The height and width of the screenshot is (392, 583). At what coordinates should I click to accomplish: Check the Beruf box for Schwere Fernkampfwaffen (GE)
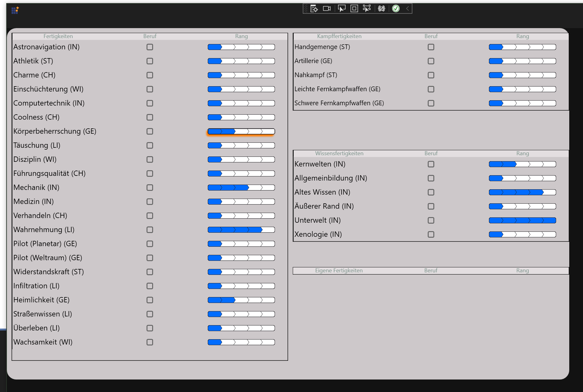(x=431, y=103)
